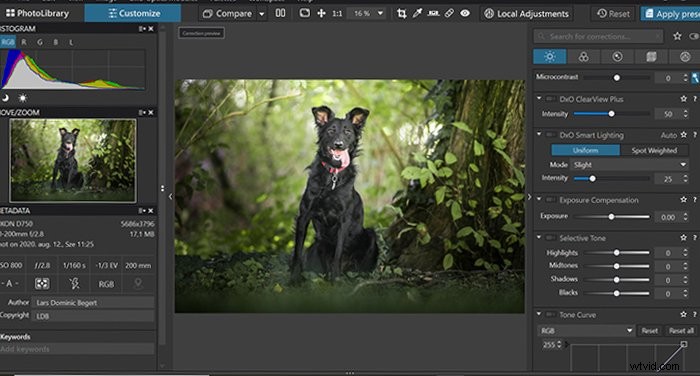Show the RGB histogram channel
The height and width of the screenshot is (376, 700).
pos(8,42)
